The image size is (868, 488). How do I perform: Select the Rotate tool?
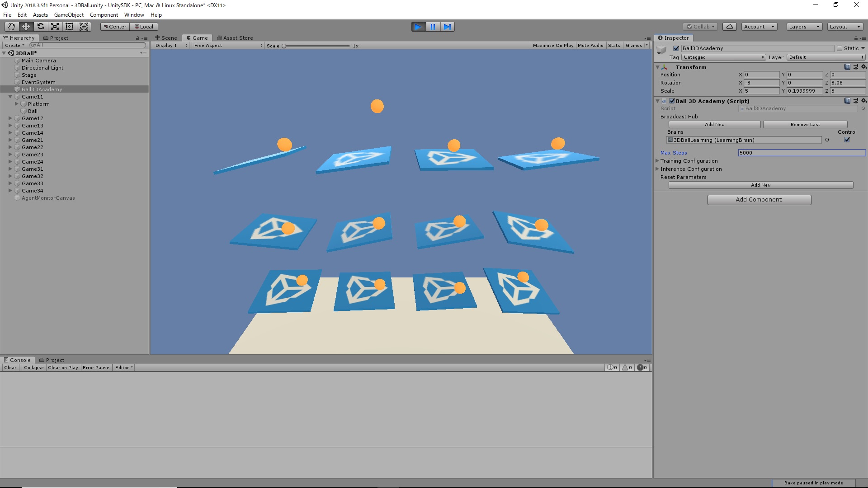(x=40, y=27)
